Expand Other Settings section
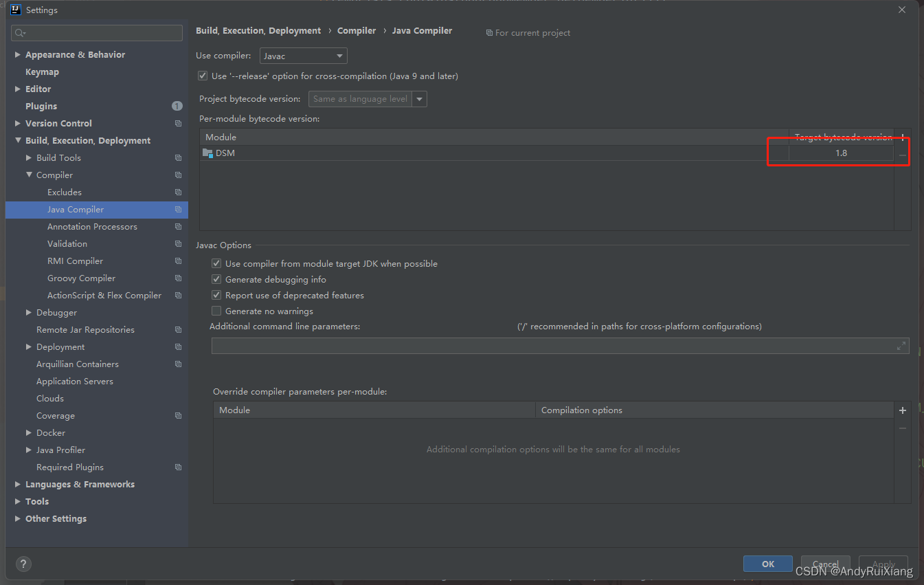 point(18,518)
